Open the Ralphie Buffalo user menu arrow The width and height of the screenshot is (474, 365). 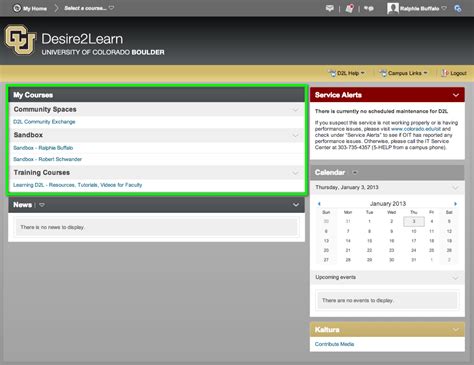coord(444,8)
